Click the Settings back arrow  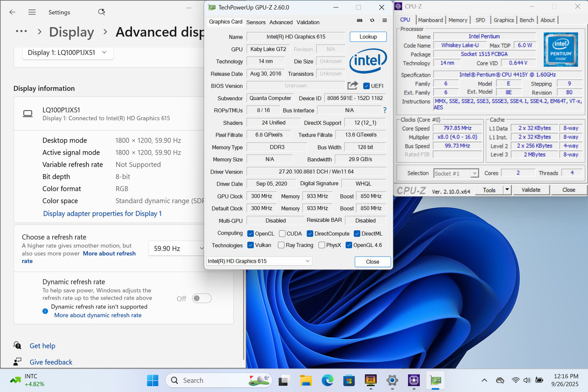point(12,12)
